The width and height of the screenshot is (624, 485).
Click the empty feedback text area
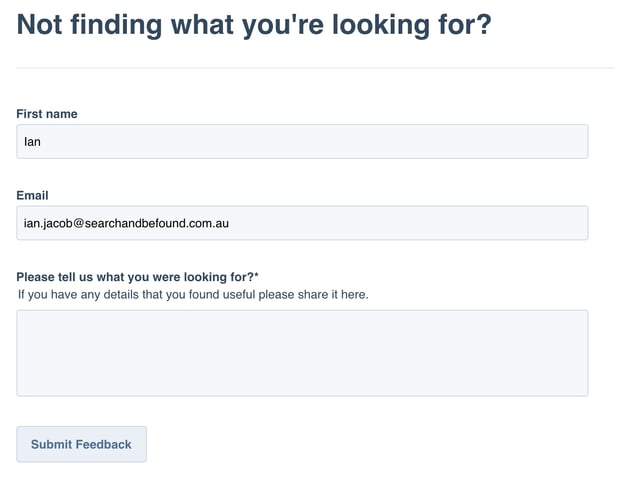point(302,353)
